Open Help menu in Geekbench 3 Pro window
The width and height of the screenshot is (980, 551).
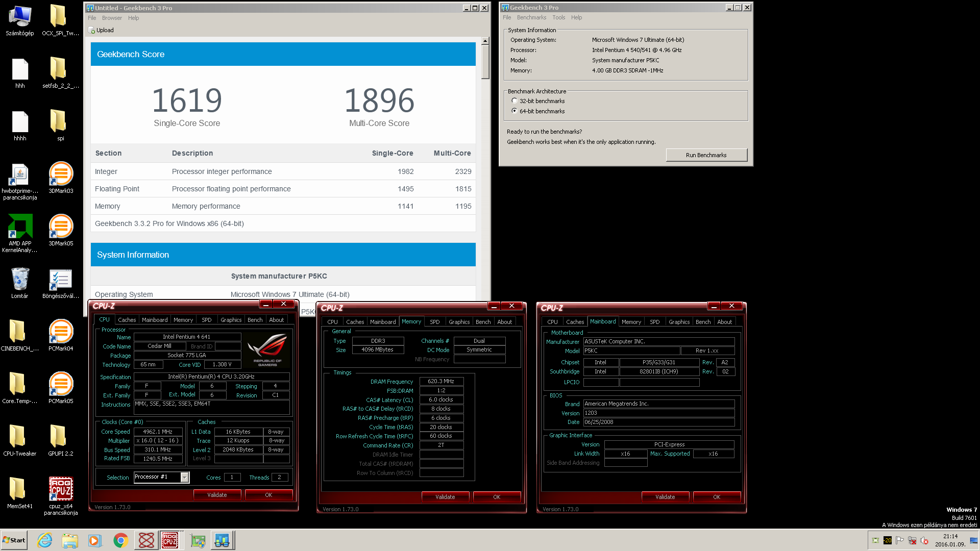click(x=576, y=17)
